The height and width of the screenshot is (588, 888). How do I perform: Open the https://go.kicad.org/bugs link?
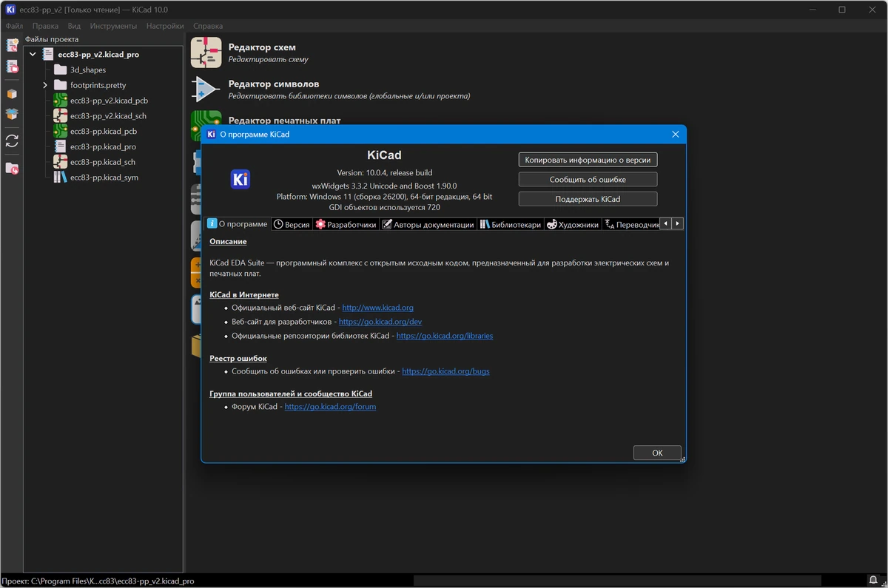(445, 371)
